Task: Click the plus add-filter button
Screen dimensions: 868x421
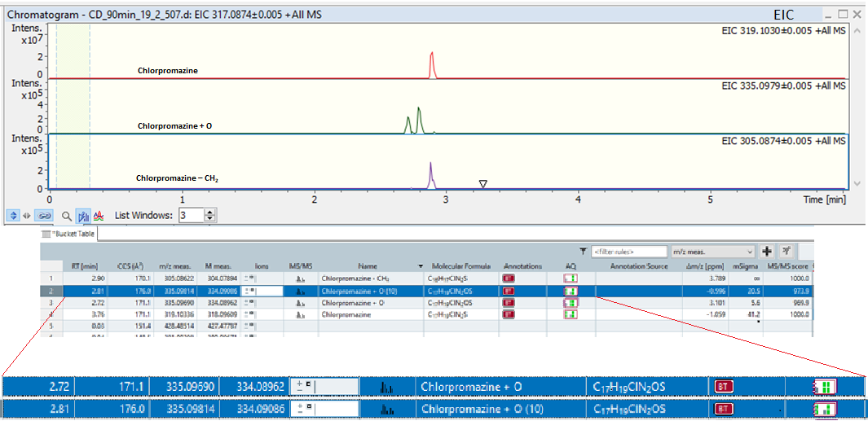Action: point(767,252)
